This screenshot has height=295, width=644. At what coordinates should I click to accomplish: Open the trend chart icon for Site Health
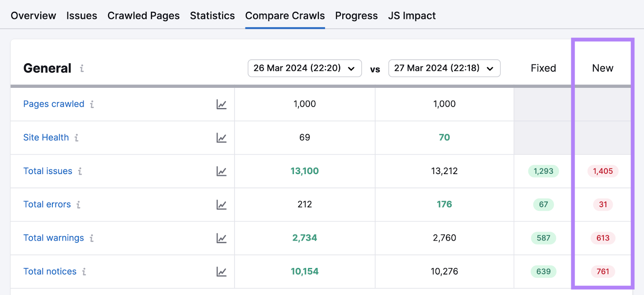[221, 138]
